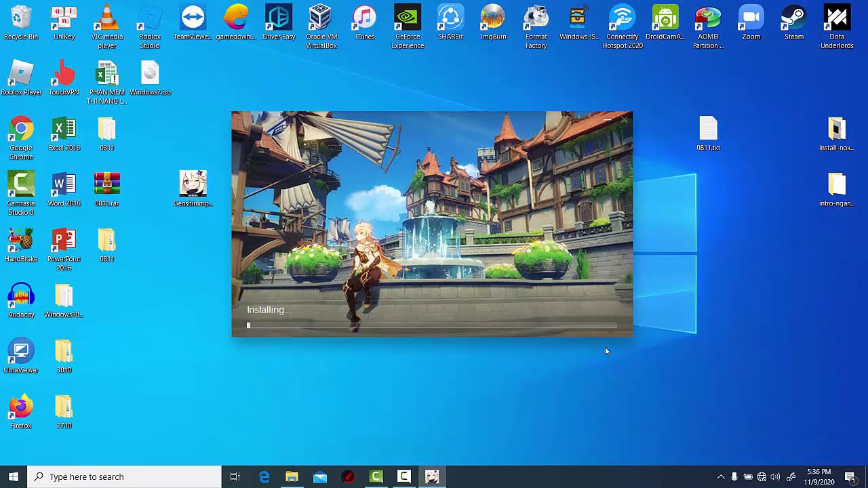Viewport: 868px width, 488px height.
Task: Open Task View from the taskbar
Action: [x=235, y=476]
